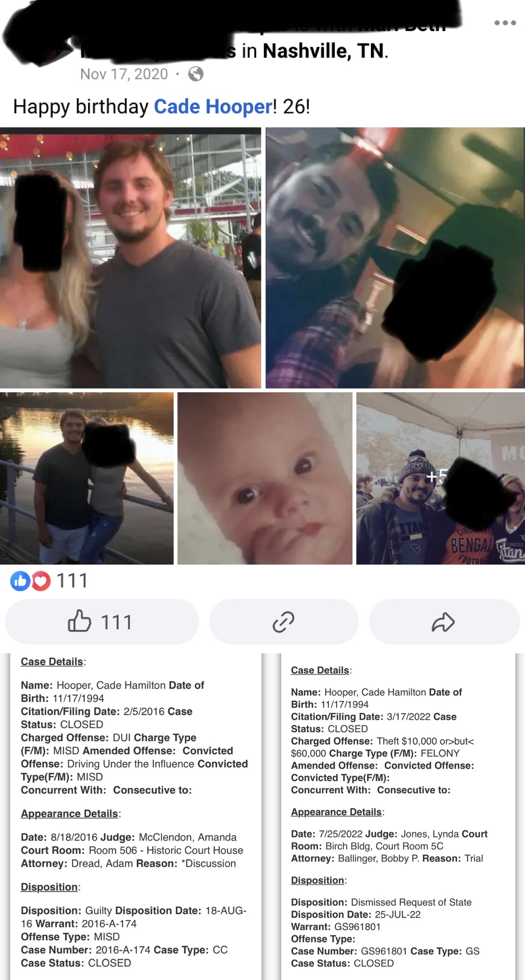525x980 pixels.
Task: Open the Nov 17, 2020 timestamp
Action: 124,74
